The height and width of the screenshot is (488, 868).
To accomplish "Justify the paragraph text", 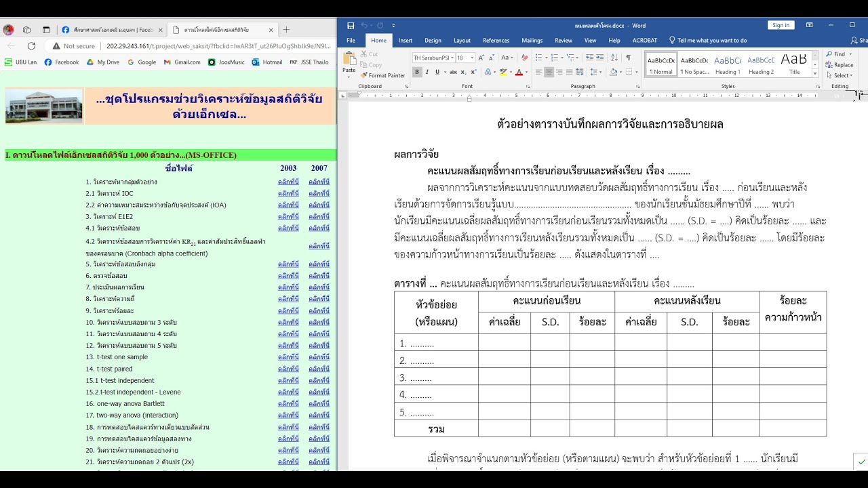I will [570, 72].
